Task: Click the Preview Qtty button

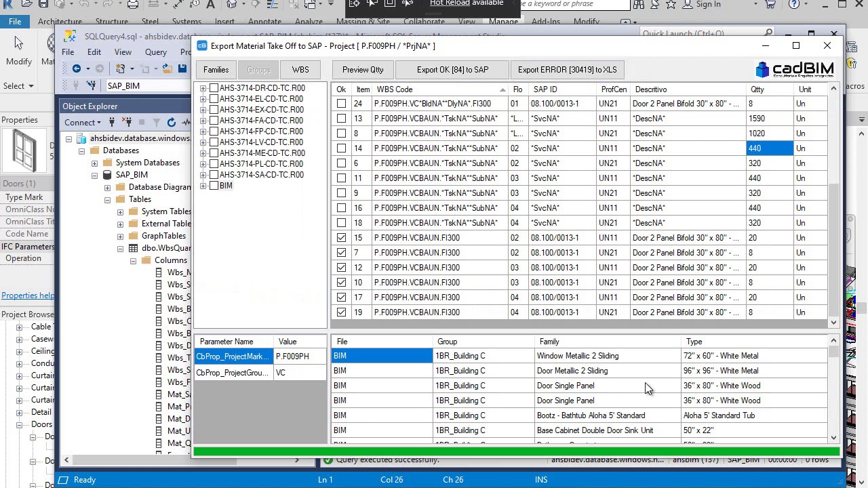Action: coord(363,70)
